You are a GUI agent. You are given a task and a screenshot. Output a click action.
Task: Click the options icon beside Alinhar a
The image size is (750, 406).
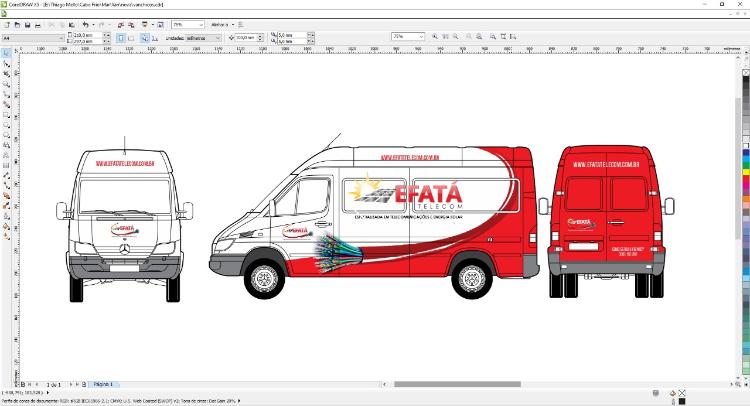tap(241, 24)
